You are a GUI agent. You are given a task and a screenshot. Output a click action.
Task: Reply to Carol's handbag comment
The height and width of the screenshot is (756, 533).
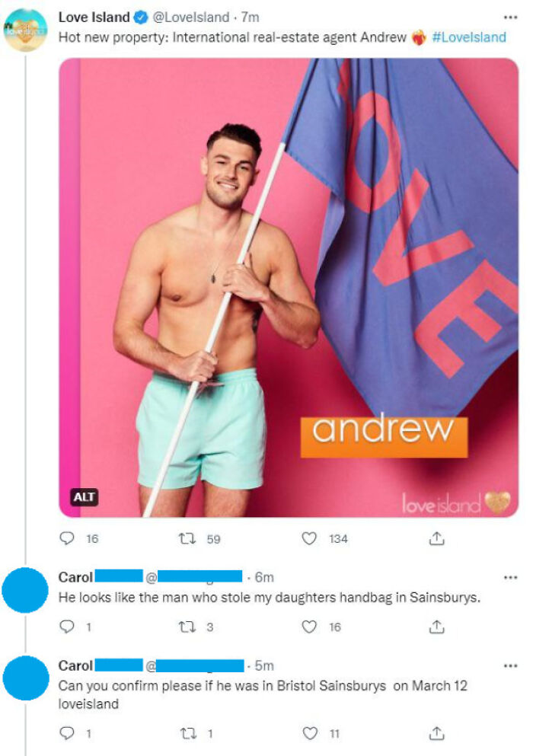click(x=66, y=627)
